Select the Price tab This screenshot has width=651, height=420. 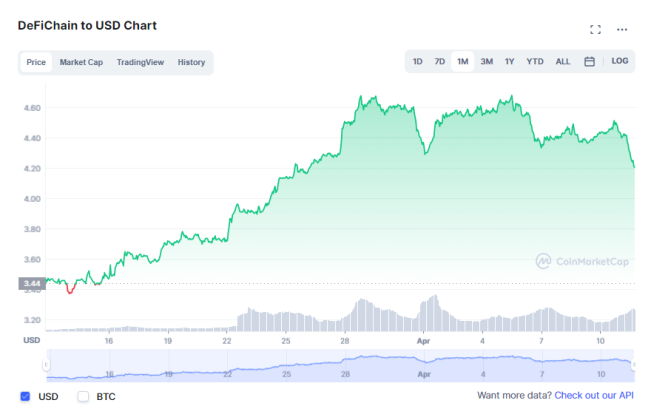click(36, 62)
